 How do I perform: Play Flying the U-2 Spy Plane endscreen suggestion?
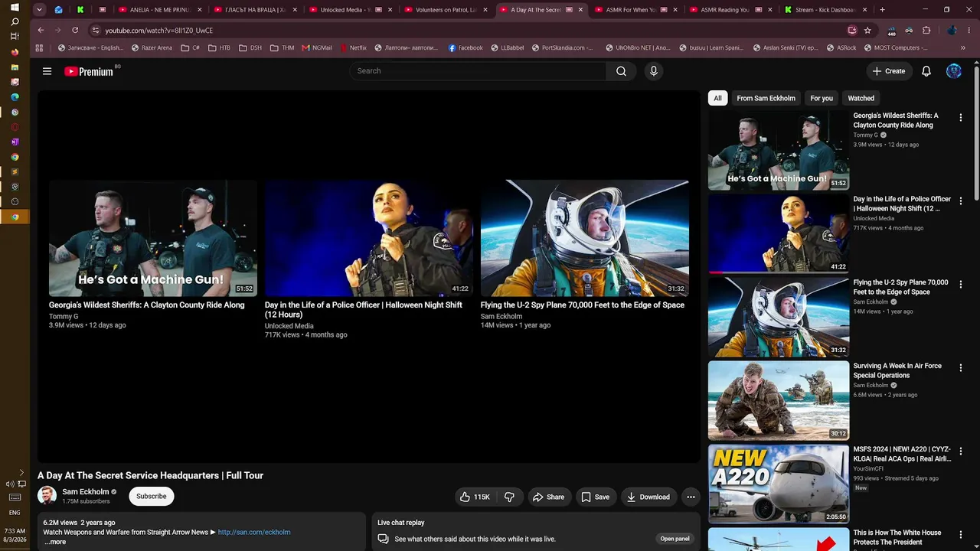[x=585, y=238]
